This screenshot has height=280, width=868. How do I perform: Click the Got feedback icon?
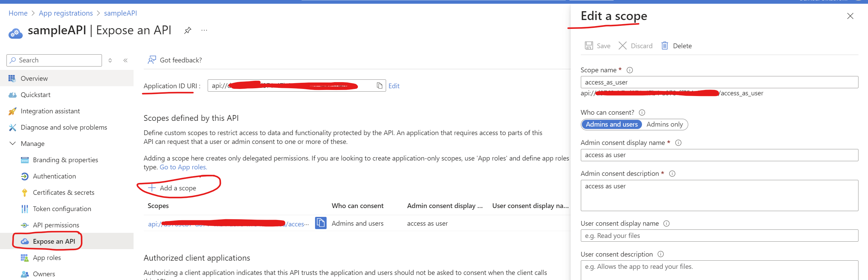click(x=152, y=60)
